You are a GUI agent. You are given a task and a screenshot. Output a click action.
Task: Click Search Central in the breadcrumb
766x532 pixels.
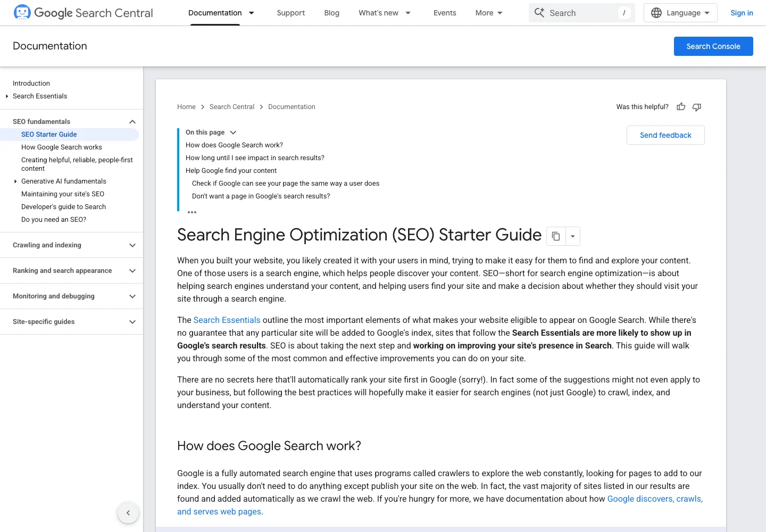tap(232, 107)
